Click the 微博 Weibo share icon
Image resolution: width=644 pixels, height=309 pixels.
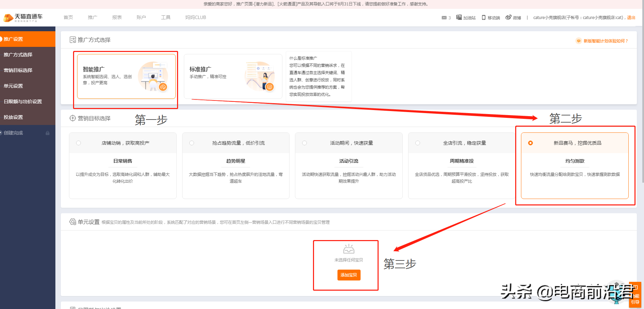coord(508,17)
